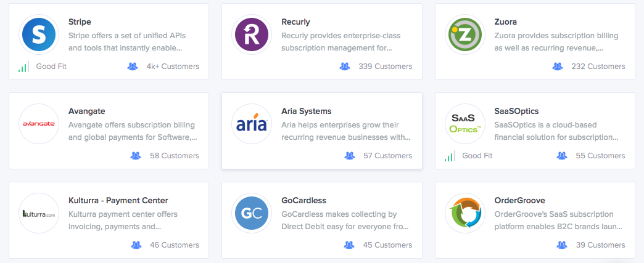
Task: Open the Avangate logo thumbnail
Action: coord(39,124)
